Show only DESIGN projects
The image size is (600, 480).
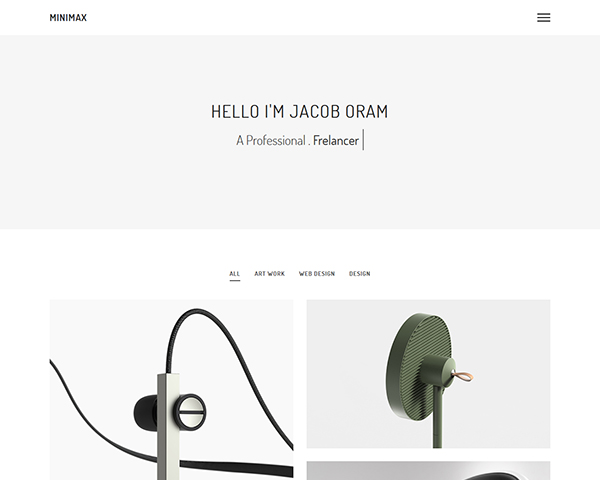[360, 274]
